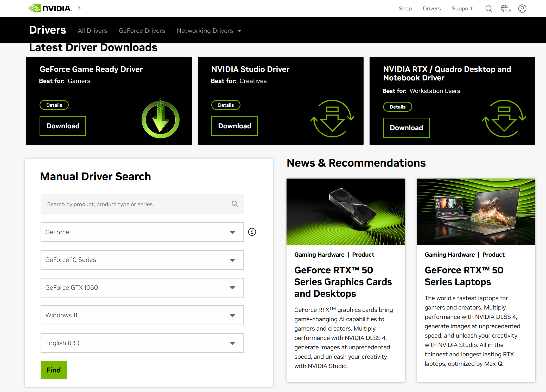The height and width of the screenshot is (392, 546).
Task: Open the Windows 11 operating system dropdown
Action: pyautogui.click(x=142, y=315)
